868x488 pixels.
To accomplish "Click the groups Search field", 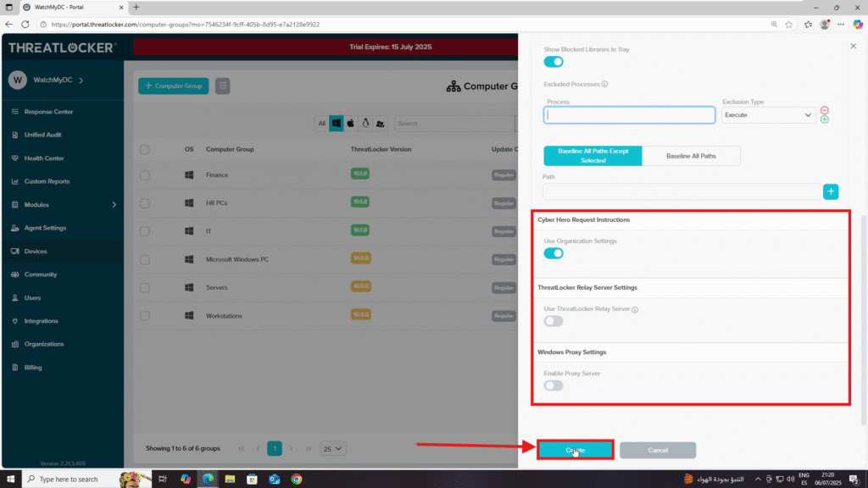I will pyautogui.click(x=455, y=124).
